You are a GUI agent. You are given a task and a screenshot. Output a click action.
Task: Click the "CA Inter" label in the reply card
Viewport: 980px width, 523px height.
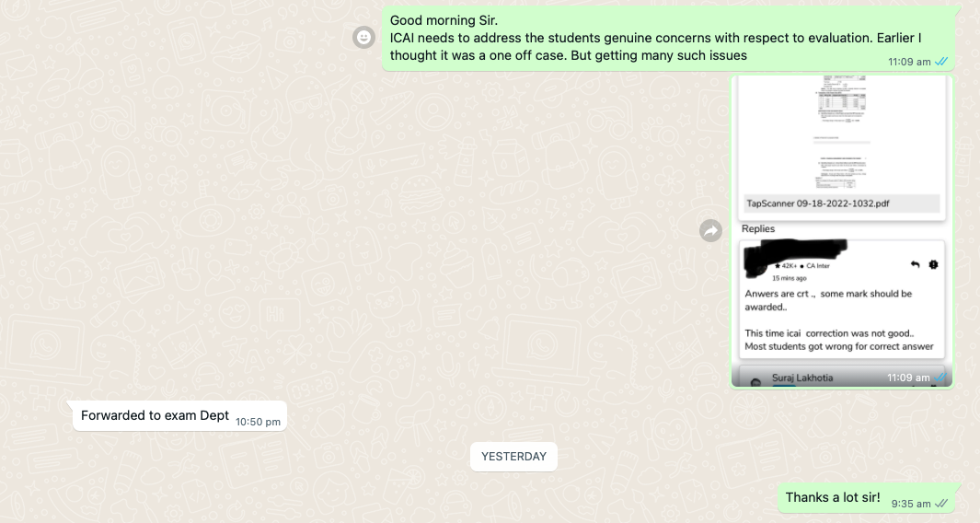point(817,266)
